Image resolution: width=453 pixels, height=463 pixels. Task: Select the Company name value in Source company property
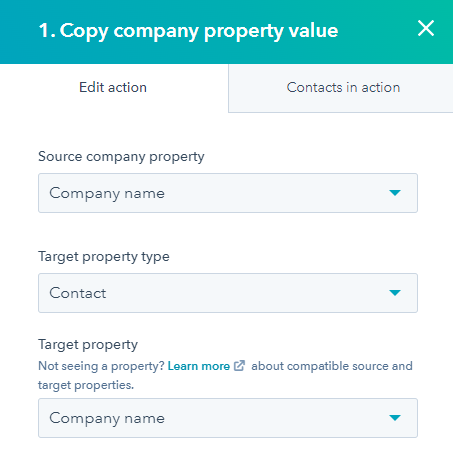click(107, 194)
